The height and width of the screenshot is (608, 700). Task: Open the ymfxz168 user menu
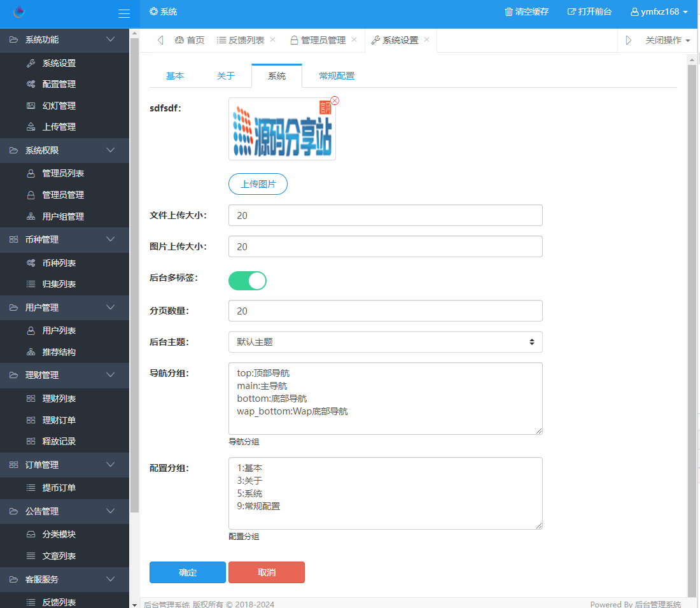659,11
